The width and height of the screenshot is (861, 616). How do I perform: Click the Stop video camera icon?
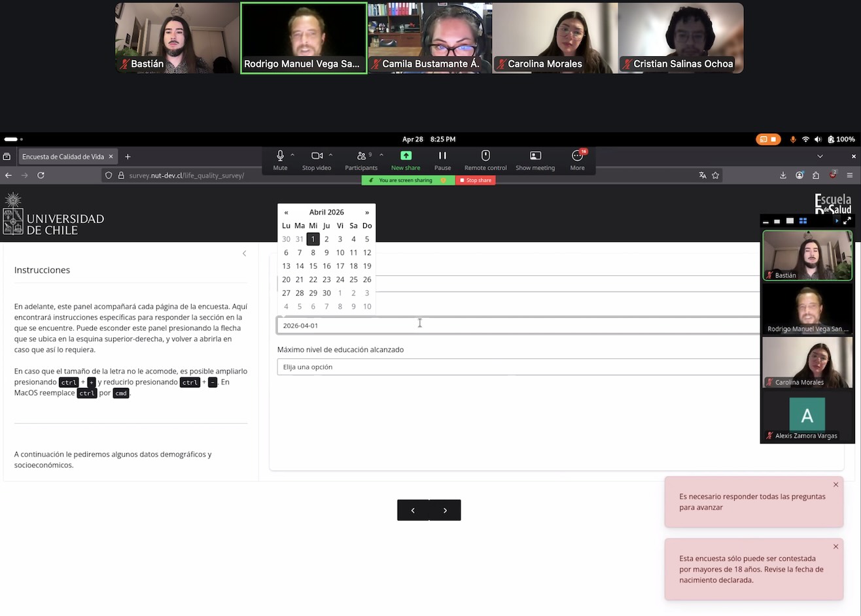[317, 156]
